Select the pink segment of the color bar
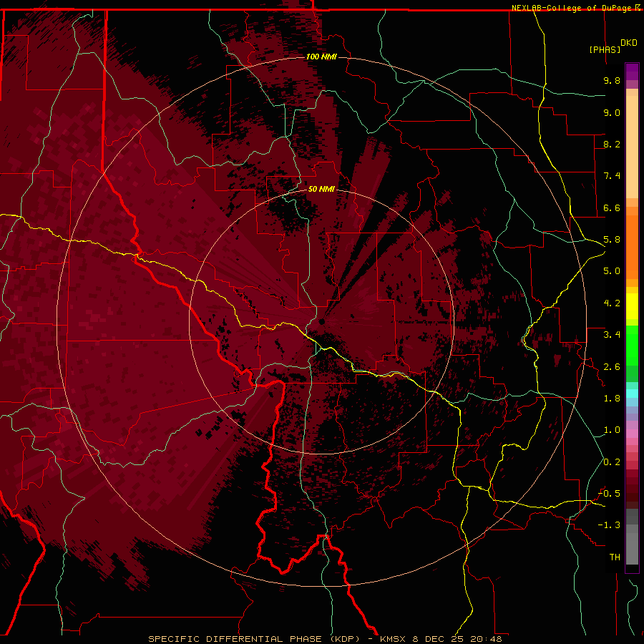 (632, 434)
